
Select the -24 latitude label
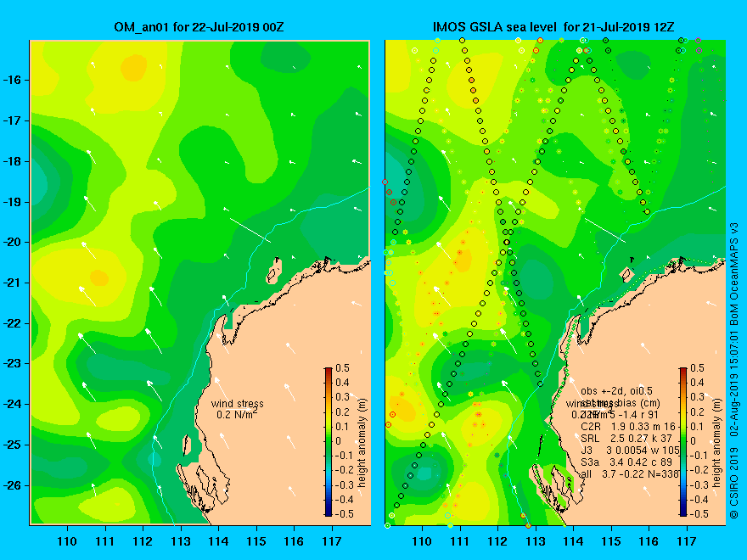point(12,404)
